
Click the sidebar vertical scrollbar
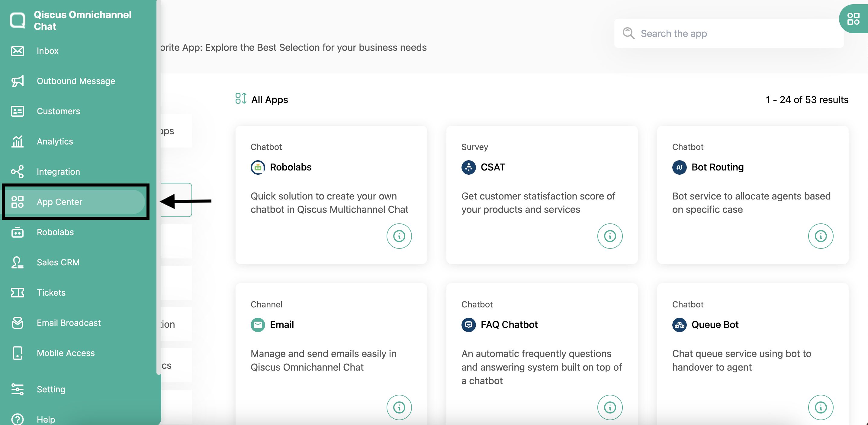coord(158,187)
